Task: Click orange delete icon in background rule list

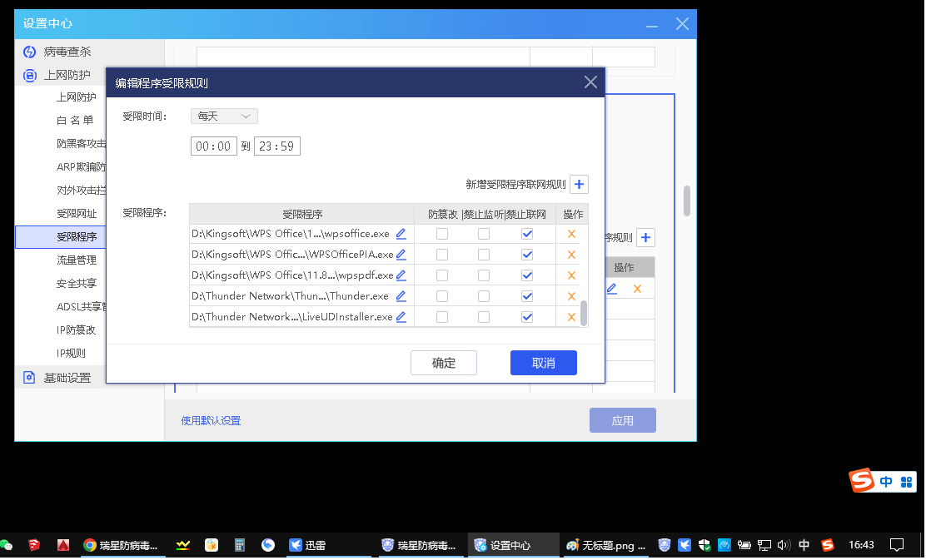Action: pos(637,289)
